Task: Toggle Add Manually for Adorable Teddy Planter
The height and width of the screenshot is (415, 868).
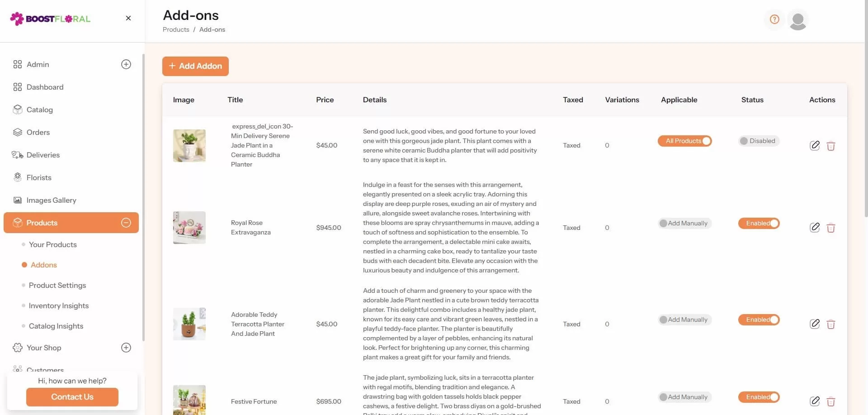Action: coord(684,320)
